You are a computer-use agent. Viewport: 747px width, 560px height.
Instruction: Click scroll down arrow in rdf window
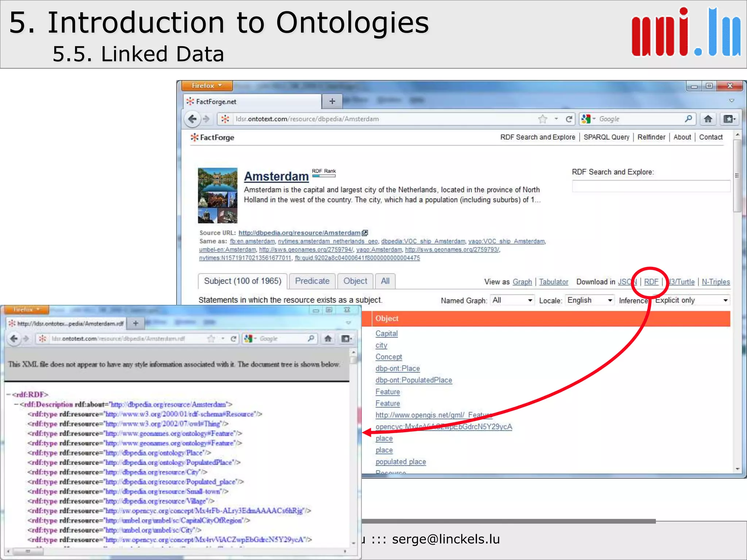tap(353, 543)
